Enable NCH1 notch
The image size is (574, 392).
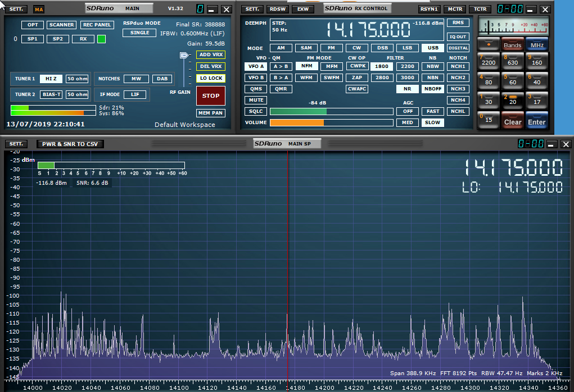pyautogui.click(x=458, y=66)
